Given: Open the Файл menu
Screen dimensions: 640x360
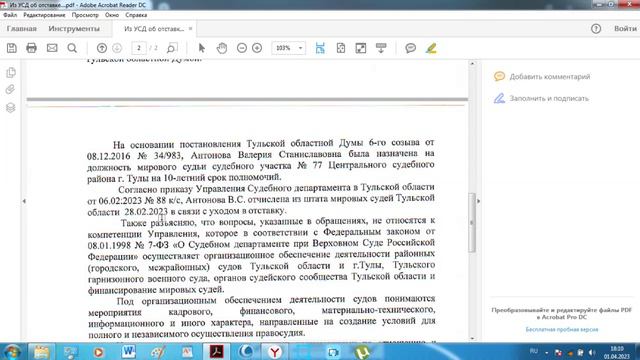Looking at the screenshot, I should tap(10, 15).
